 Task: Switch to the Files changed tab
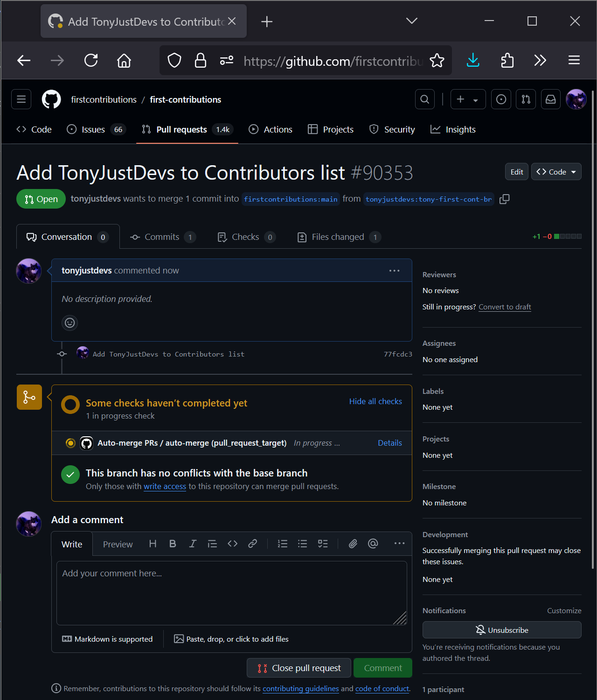click(x=339, y=237)
